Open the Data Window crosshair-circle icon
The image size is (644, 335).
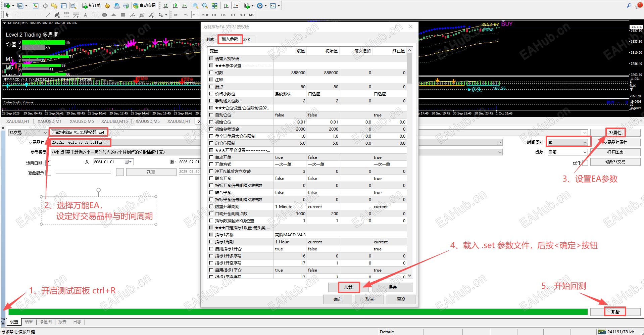[x=45, y=6]
